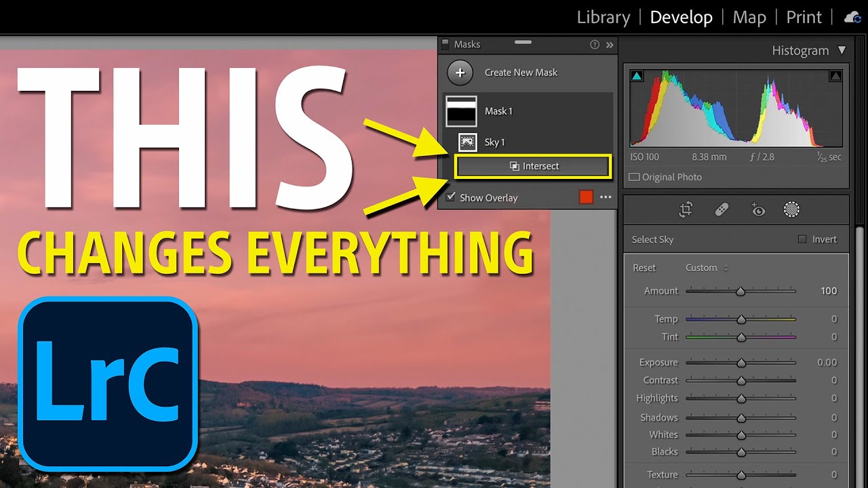Image resolution: width=868 pixels, height=488 pixels.
Task: Open the Library module
Action: 604,18
